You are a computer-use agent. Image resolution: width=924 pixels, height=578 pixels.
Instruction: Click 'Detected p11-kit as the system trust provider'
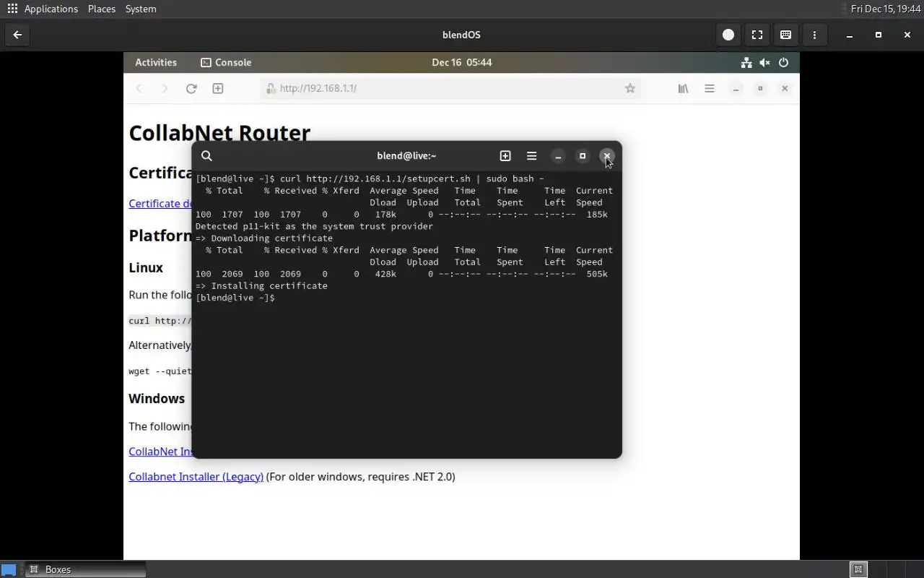click(x=314, y=226)
